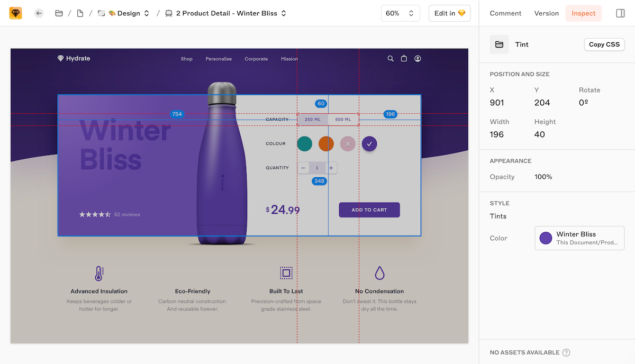Image resolution: width=635 pixels, height=364 pixels.
Task: Choose the teal colour option
Action: pos(304,143)
